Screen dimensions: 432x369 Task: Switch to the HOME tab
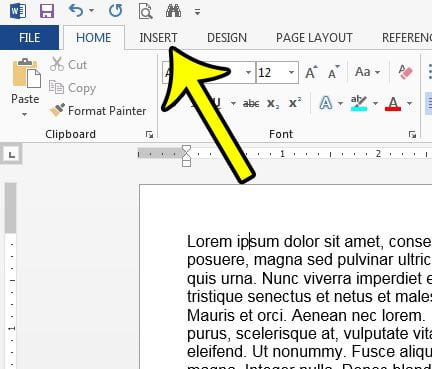[x=94, y=38]
